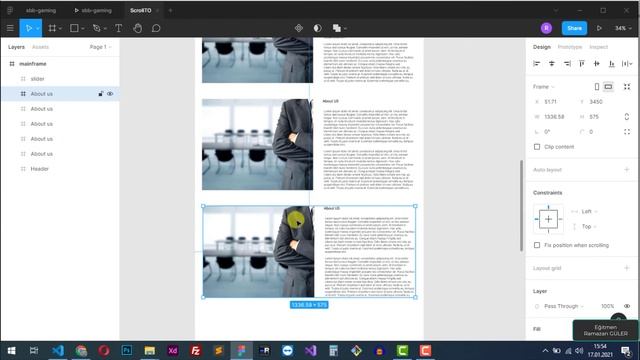
Task: Toggle layer visibility eye beside 100% opacity
Action: tap(627, 306)
